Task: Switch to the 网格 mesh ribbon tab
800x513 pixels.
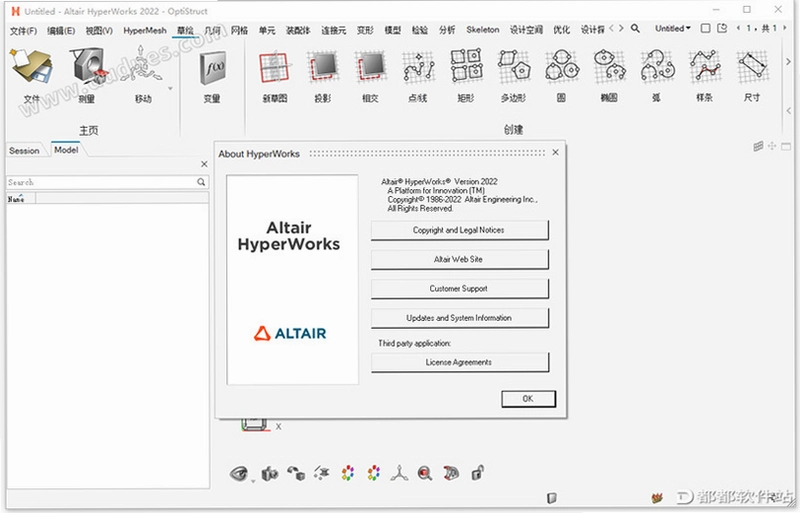Action: [239, 31]
